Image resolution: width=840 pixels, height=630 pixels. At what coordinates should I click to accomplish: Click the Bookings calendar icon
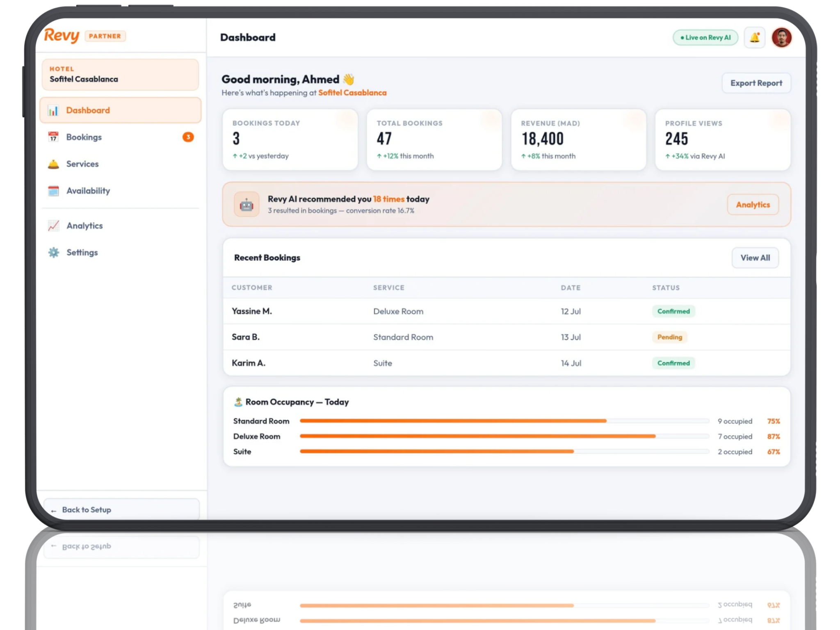pos(53,137)
